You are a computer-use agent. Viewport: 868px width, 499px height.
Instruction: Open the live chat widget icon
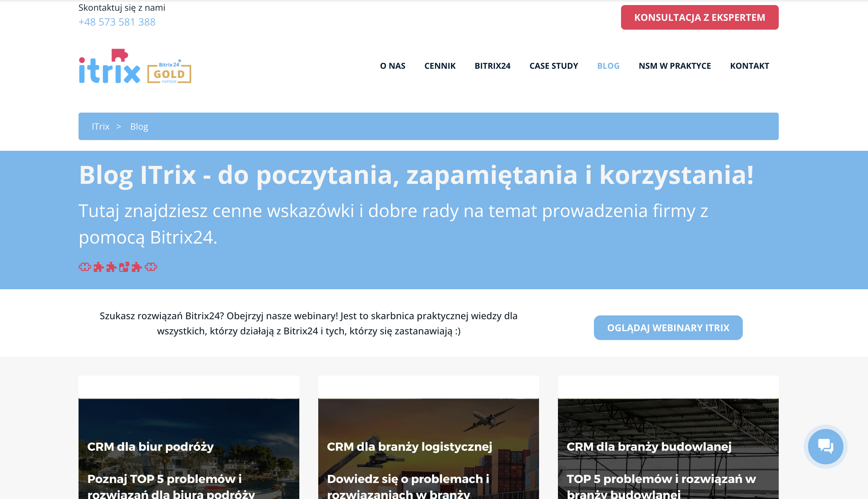(826, 447)
